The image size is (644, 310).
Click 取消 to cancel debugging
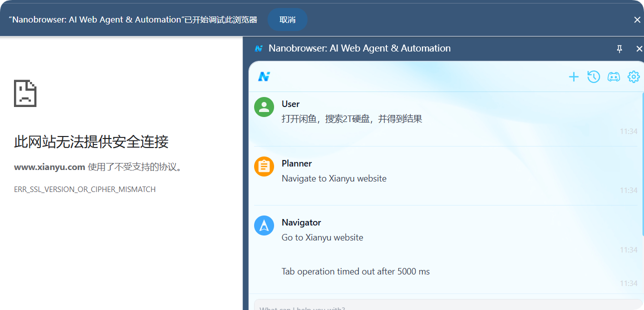[288, 19]
